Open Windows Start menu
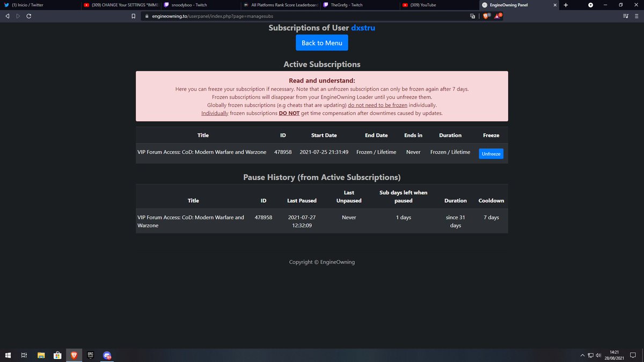Image resolution: width=644 pixels, height=362 pixels. pos(8,355)
